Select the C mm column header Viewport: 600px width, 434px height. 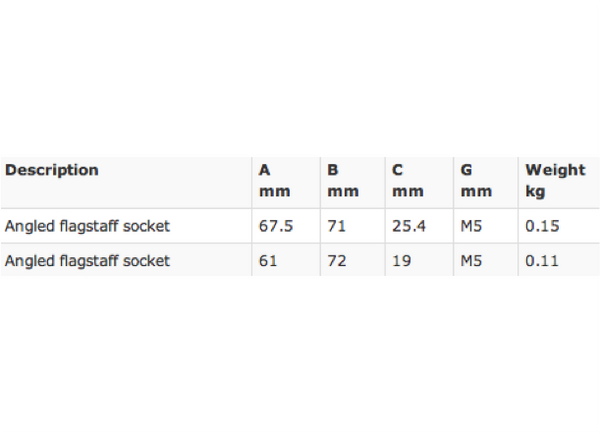pos(408,180)
